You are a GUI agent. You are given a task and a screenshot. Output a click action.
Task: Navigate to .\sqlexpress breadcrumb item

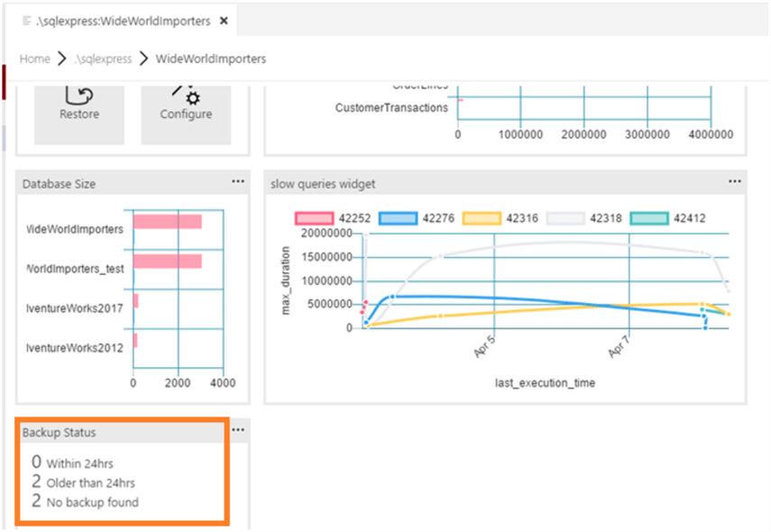tap(103, 59)
